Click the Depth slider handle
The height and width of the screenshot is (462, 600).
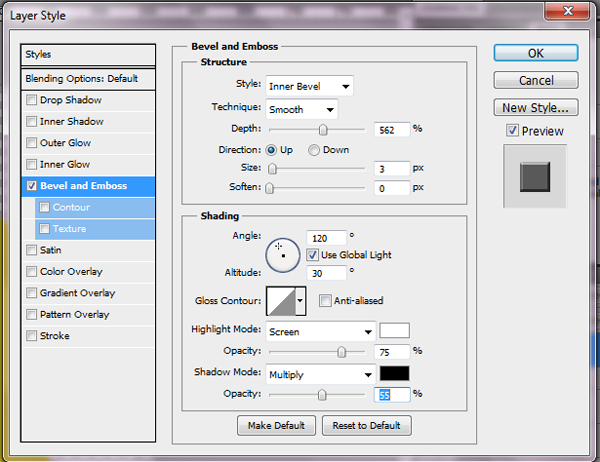323,130
